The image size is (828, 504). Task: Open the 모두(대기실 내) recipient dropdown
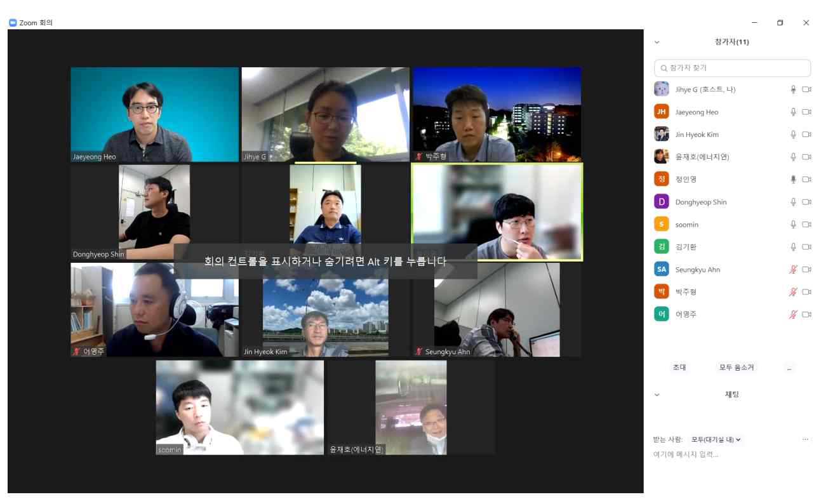tap(716, 439)
